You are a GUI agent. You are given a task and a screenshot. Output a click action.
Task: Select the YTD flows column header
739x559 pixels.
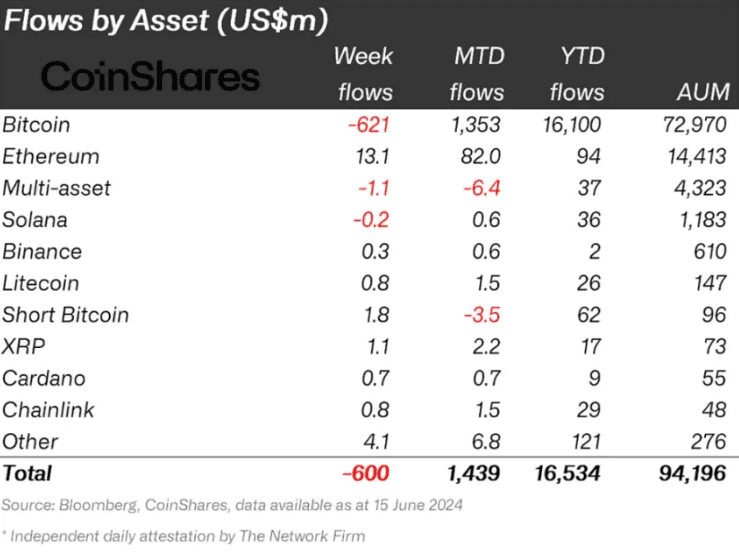coord(577,73)
